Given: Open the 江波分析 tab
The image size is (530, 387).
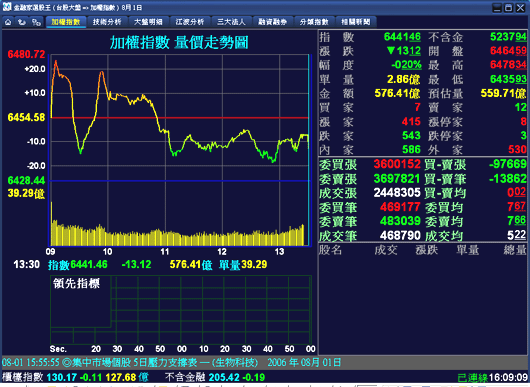Looking at the screenshot, I should (190, 22).
